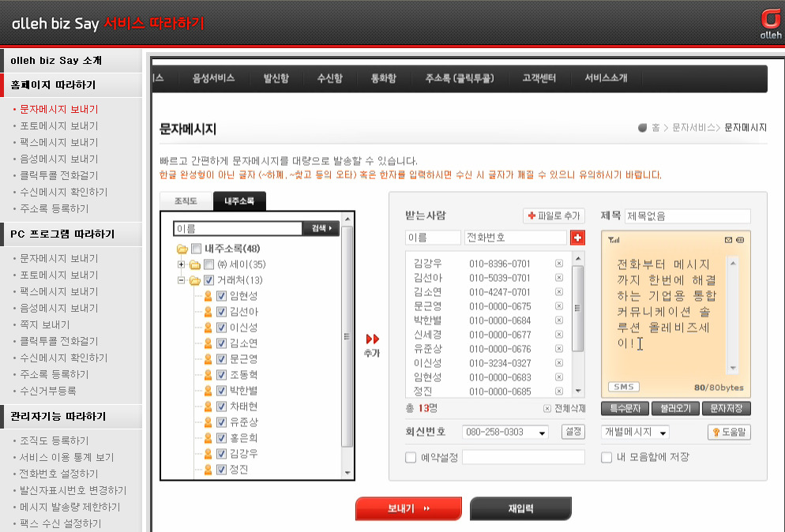785x532 pixels.
Task: Open the 발신함 menu
Action: (276, 78)
